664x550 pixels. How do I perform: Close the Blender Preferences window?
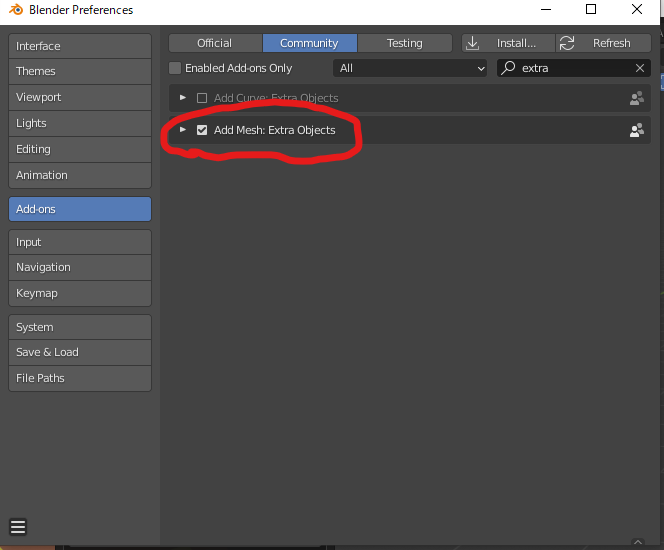click(x=637, y=9)
